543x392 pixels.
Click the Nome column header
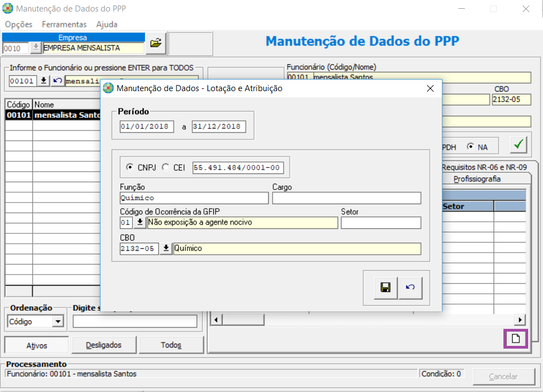click(66, 104)
